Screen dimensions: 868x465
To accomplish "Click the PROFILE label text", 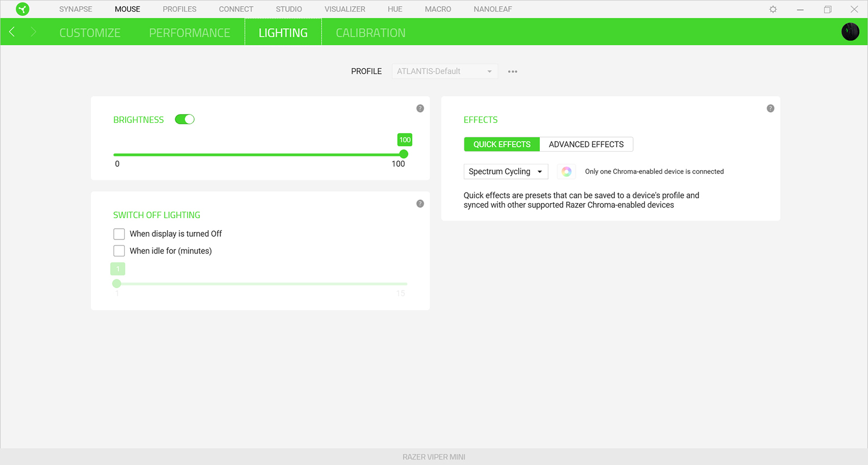I will click(366, 72).
